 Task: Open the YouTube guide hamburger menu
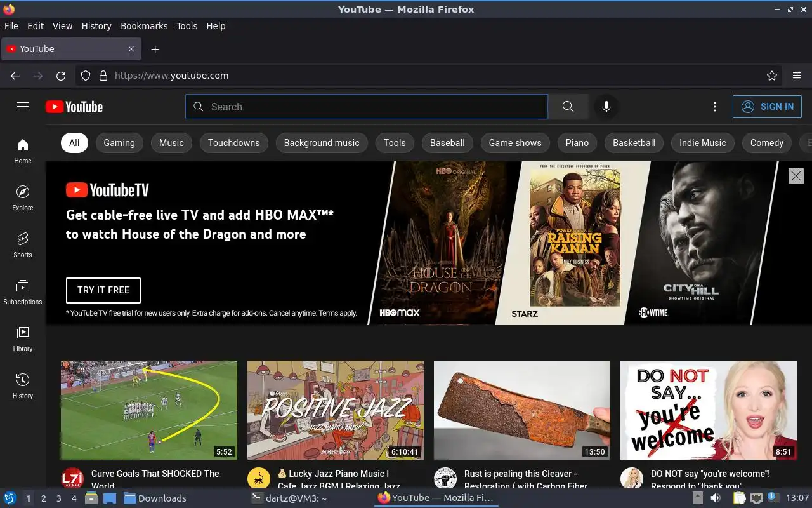tap(23, 107)
